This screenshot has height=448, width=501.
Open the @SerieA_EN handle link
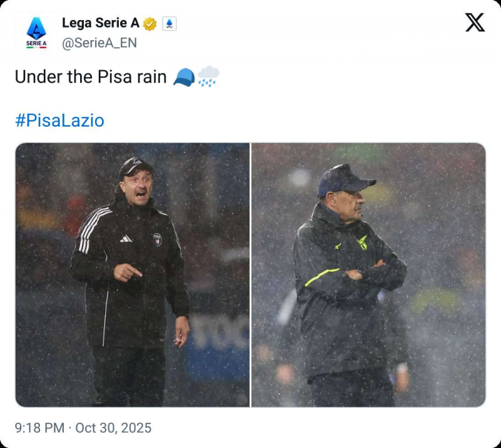(99, 43)
